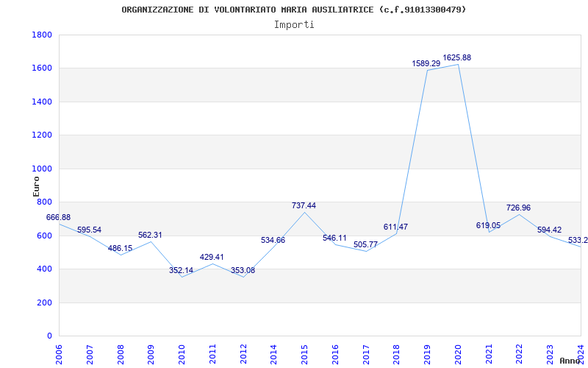588x368 pixels.
Task: Select data label 611.47
Action: click(x=395, y=227)
